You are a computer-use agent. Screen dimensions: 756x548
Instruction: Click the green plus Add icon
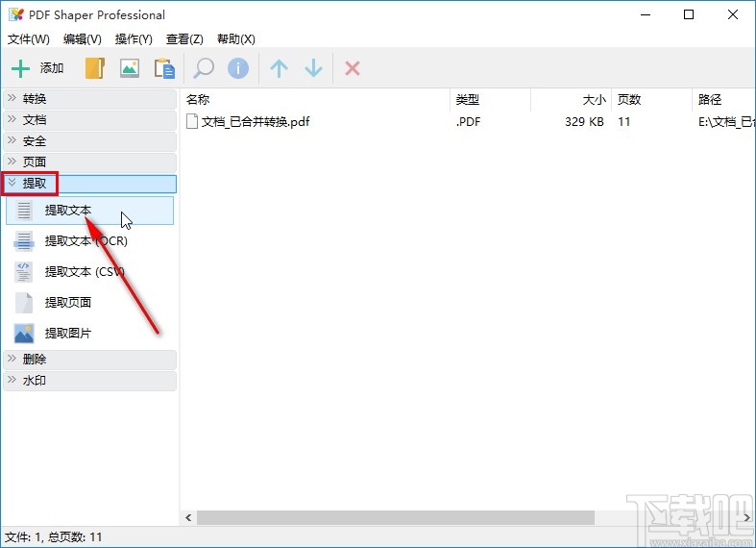pos(21,68)
